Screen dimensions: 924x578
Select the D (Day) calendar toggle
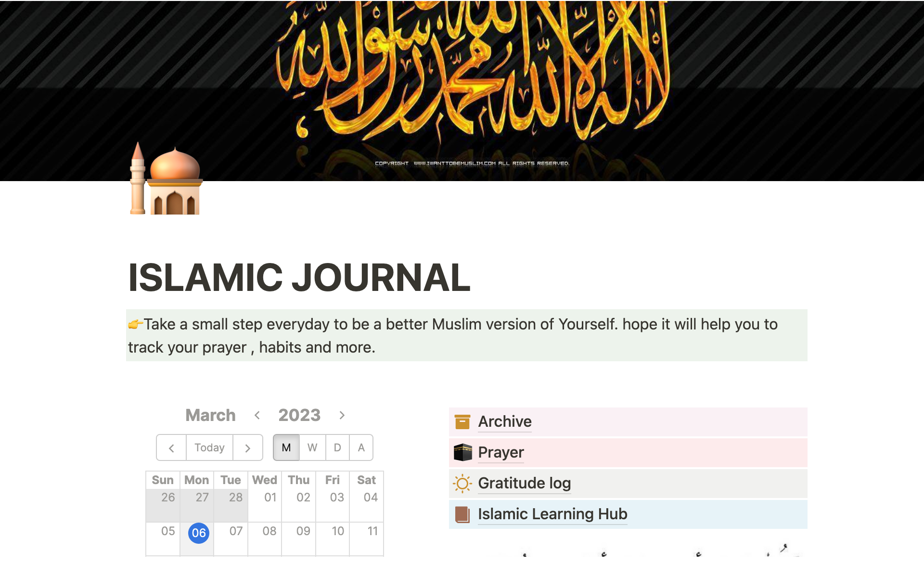(x=337, y=447)
